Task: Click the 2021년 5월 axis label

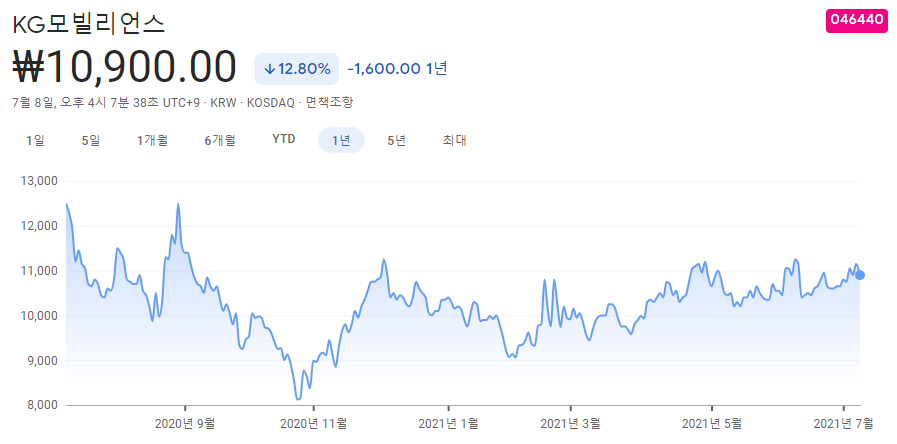Action: pos(712,424)
